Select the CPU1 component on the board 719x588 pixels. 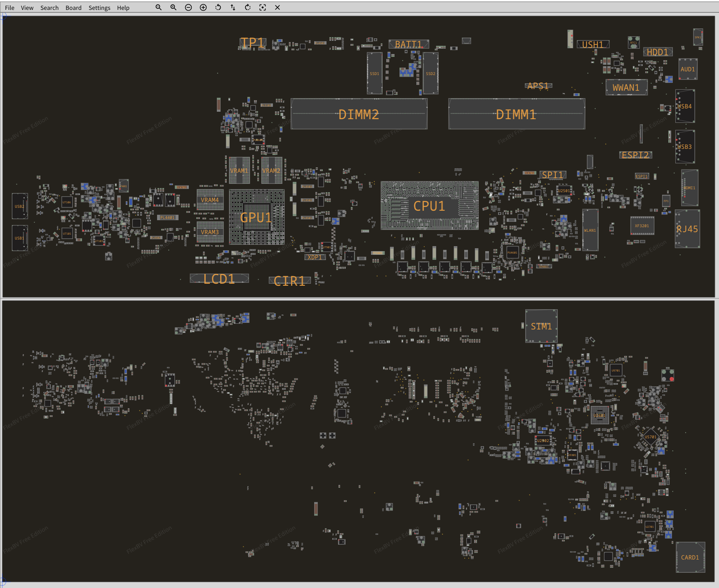coord(429,206)
